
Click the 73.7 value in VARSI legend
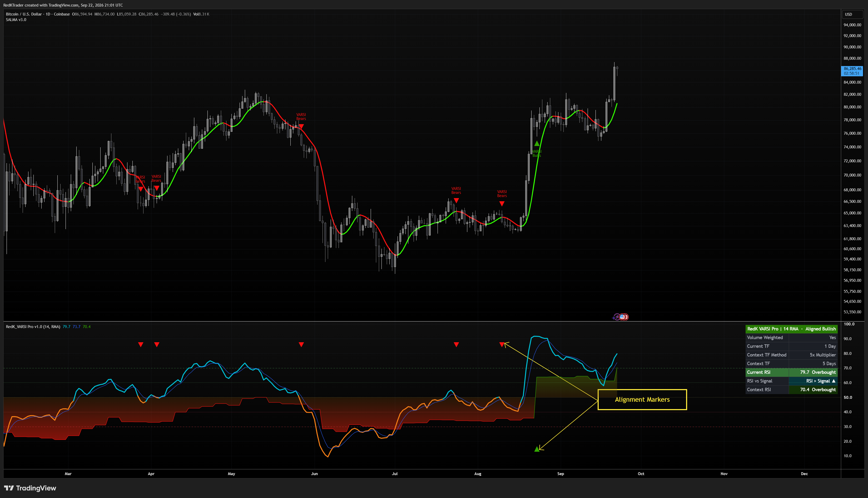(76, 327)
